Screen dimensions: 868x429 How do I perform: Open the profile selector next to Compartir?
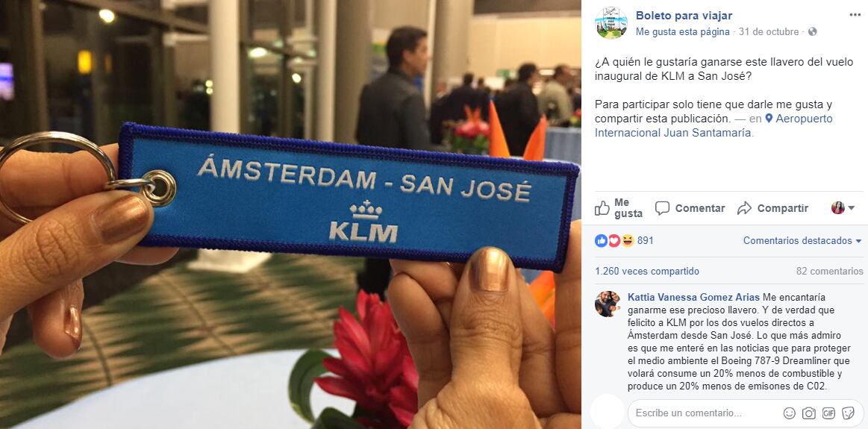843,208
